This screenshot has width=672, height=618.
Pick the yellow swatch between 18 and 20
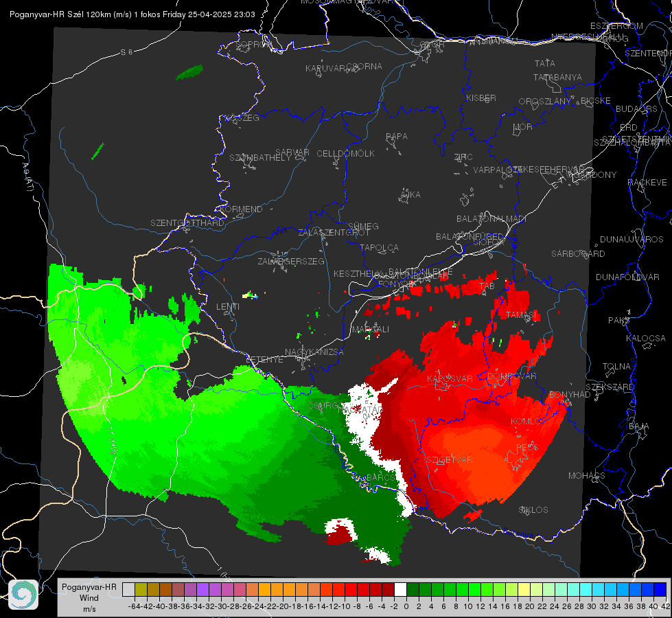point(524,589)
